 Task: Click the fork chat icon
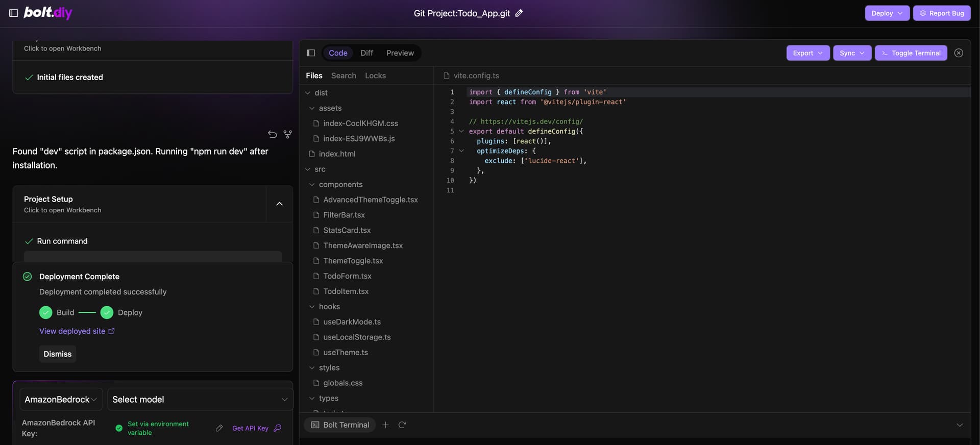click(x=288, y=134)
